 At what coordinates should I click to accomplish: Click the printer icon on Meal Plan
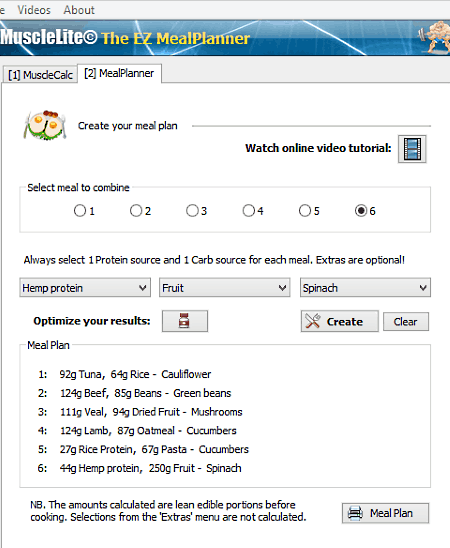(x=355, y=513)
